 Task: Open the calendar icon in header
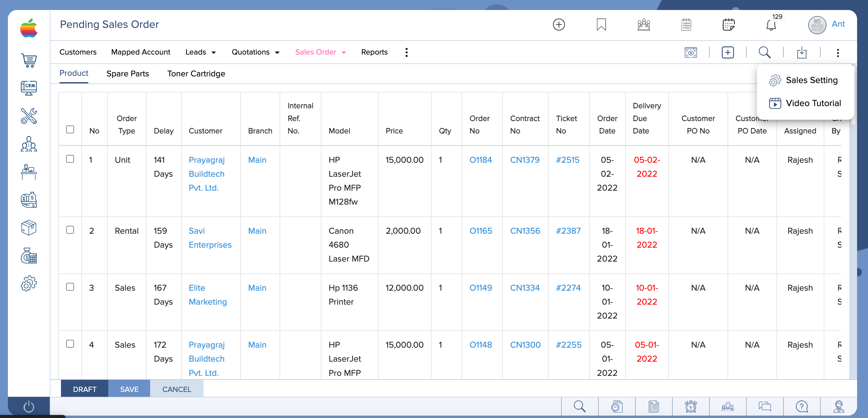click(x=728, y=25)
